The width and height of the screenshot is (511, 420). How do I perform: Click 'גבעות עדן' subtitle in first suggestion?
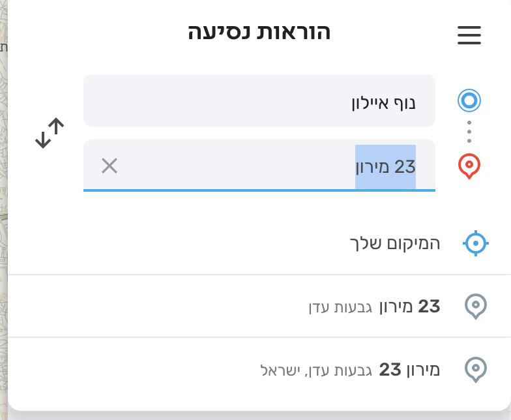click(x=340, y=307)
